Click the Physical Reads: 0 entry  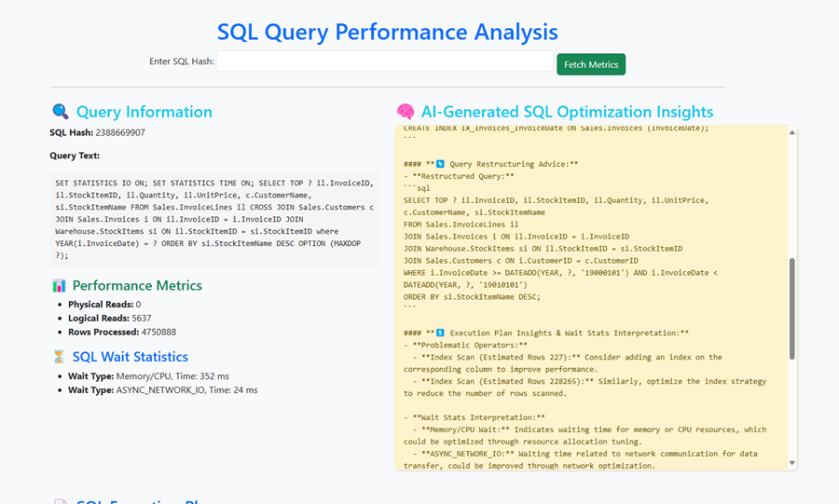[104, 304]
